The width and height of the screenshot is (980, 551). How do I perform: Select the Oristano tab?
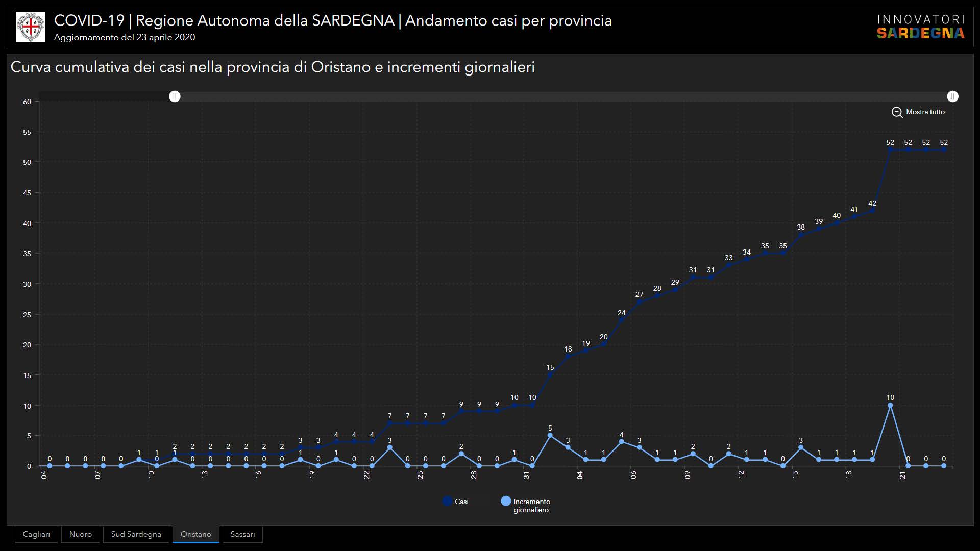coord(195,534)
